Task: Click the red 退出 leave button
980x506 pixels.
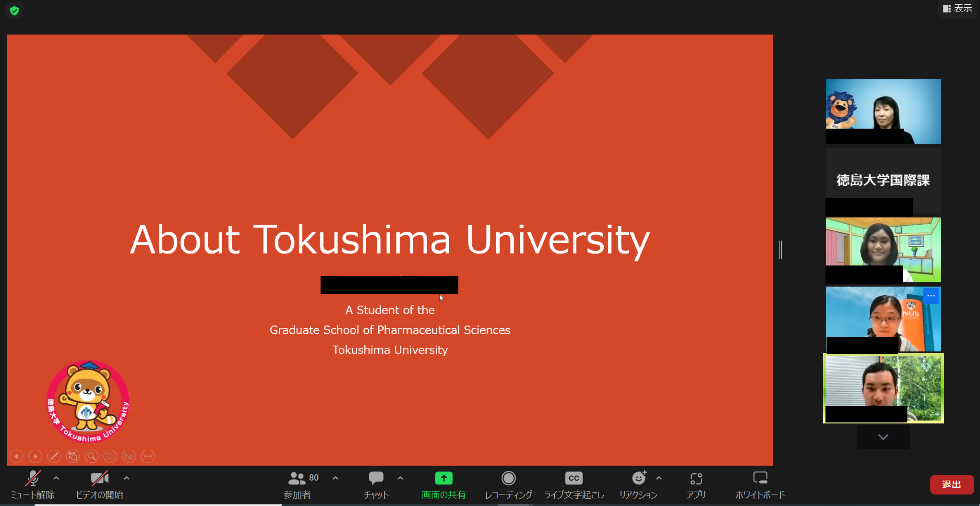Action: pos(952,484)
